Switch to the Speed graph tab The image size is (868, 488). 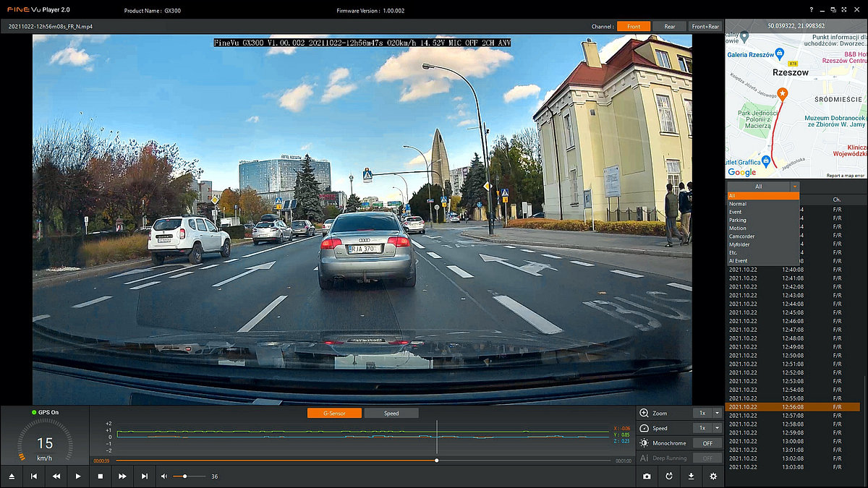[x=391, y=414]
